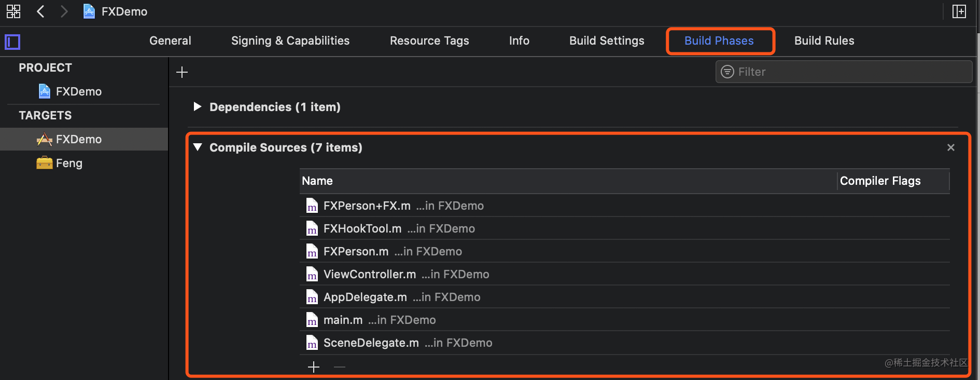
Task: Open the General tab
Action: click(x=170, y=40)
